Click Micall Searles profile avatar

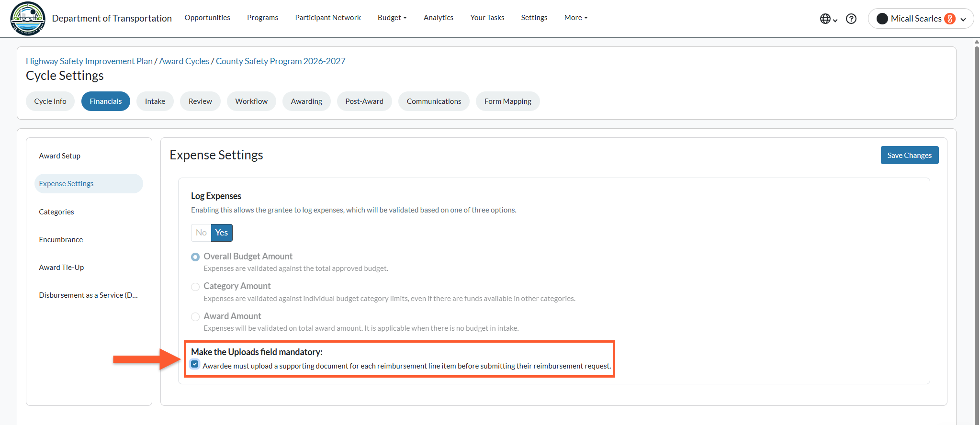coord(882,19)
